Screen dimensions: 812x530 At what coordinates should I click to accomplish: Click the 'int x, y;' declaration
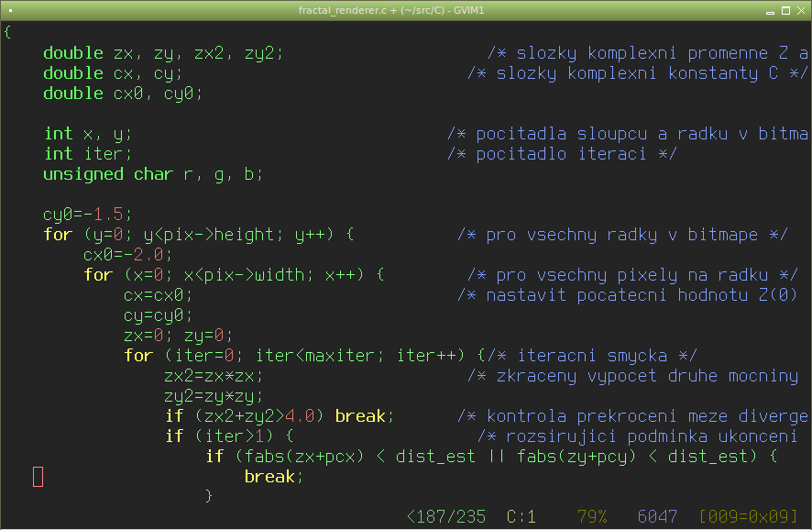[88, 134]
